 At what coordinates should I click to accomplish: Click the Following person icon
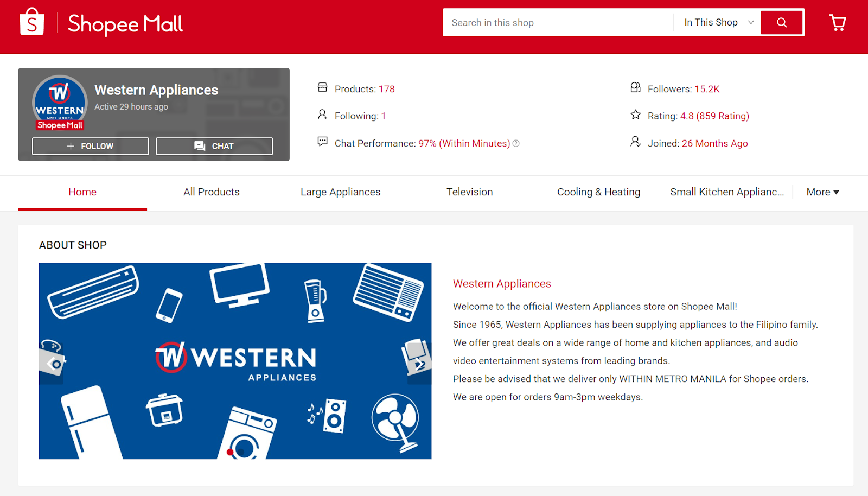coord(322,115)
